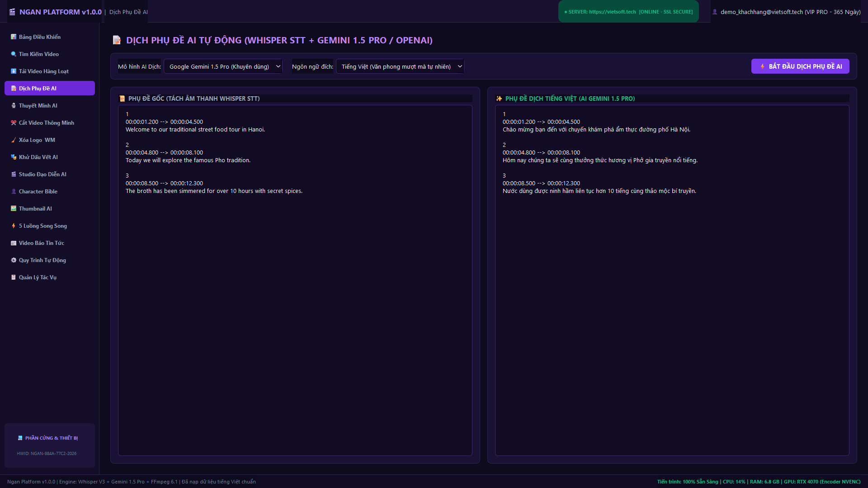This screenshot has width=868, height=488.
Task: Click demo_khachhang@vietsoft.tech account label
Action: pos(790,12)
